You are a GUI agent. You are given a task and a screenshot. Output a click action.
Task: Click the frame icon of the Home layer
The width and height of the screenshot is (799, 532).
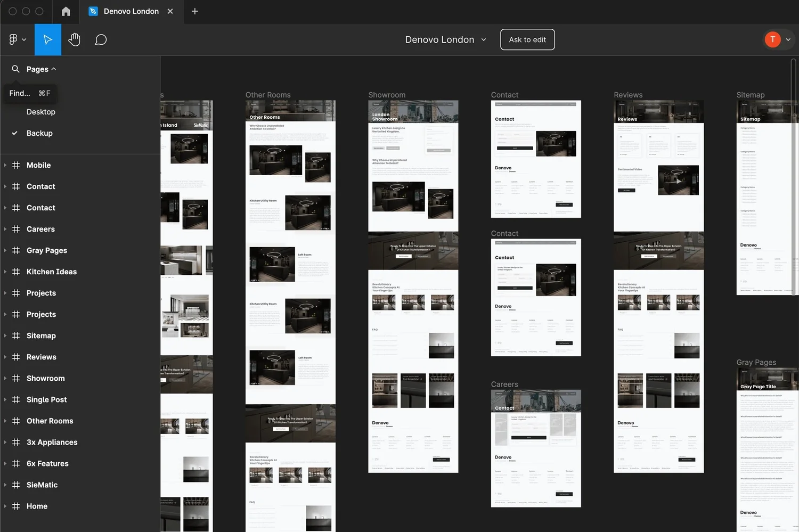point(16,506)
